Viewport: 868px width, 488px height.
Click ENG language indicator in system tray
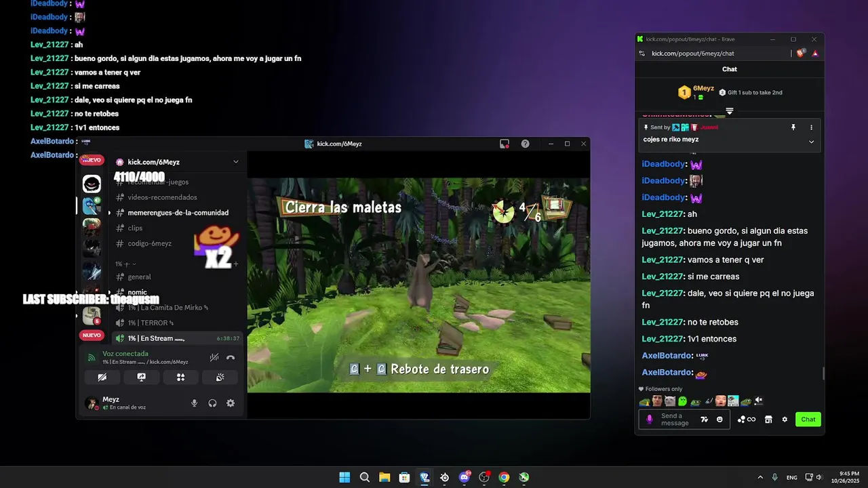click(x=791, y=477)
